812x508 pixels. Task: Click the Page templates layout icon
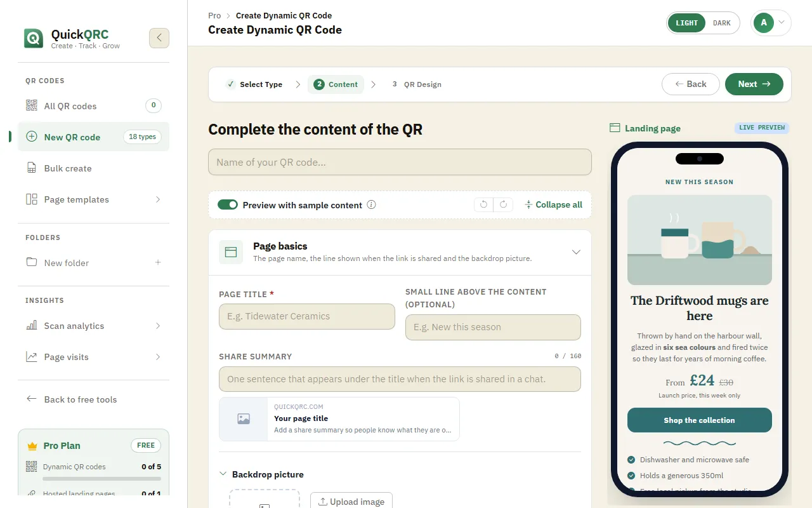coord(32,199)
